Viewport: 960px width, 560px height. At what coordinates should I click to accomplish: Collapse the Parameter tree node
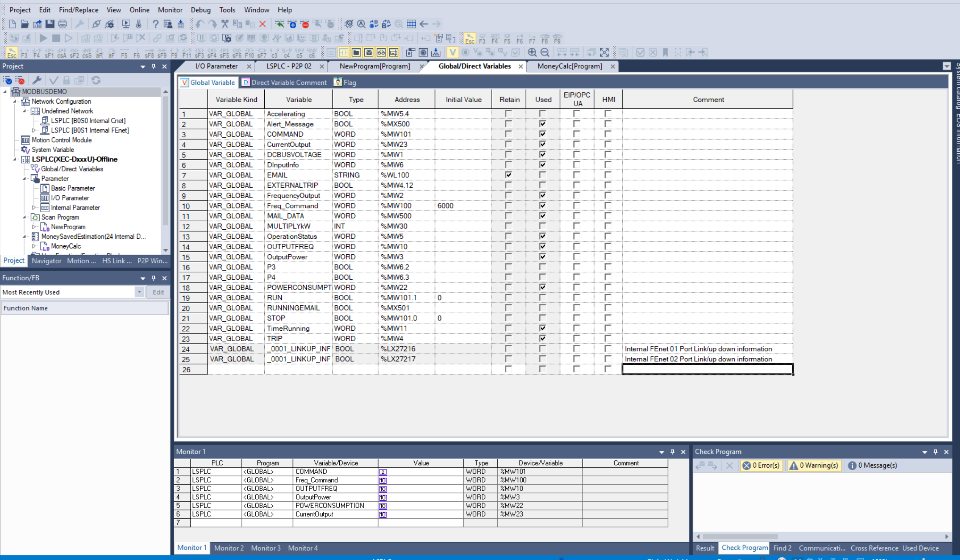(24, 179)
